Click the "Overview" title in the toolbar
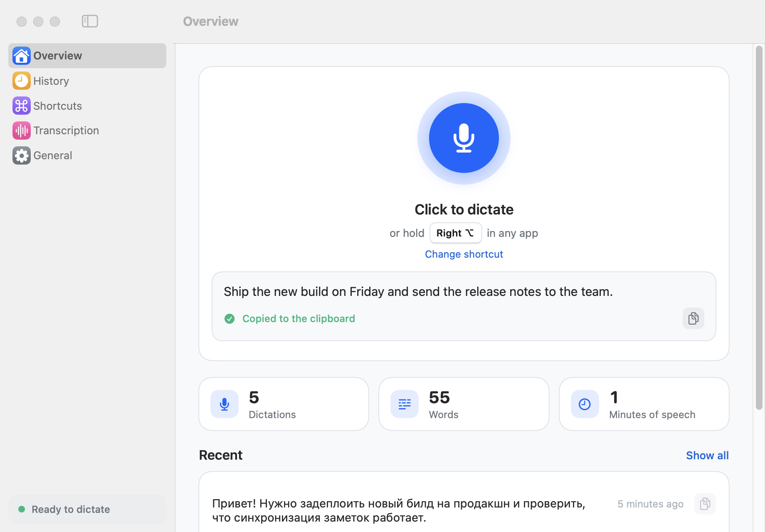 tap(211, 21)
